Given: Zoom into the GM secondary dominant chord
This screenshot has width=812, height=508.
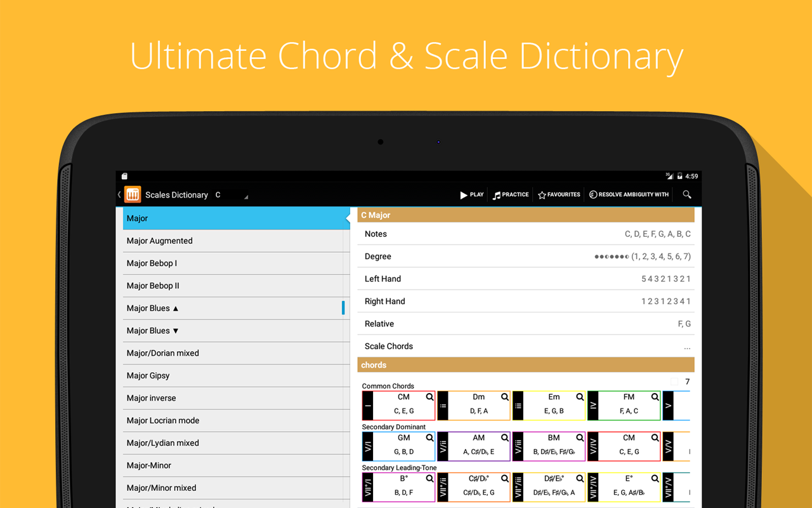Looking at the screenshot, I should pyautogui.click(x=430, y=438).
